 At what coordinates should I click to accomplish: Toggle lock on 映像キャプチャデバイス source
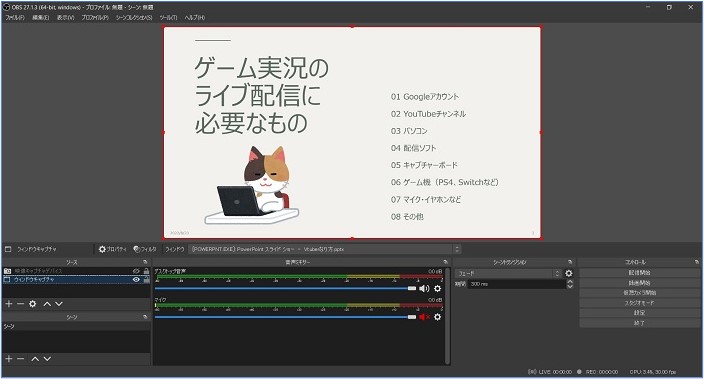click(x=146, y=271)
